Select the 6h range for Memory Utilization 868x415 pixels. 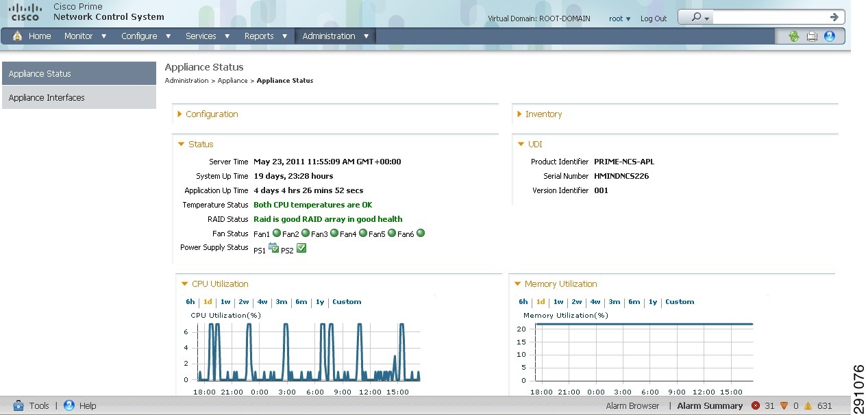click(523, 301)
